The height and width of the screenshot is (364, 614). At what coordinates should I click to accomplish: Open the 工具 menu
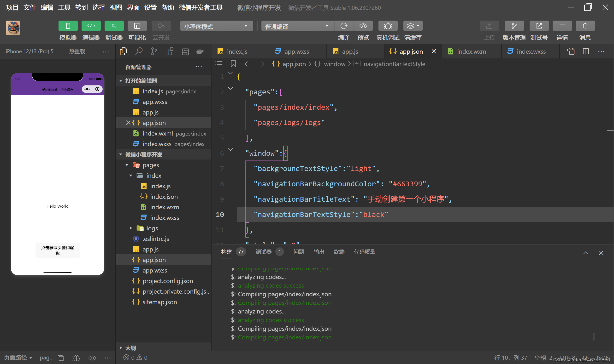(x=64, y=8)
